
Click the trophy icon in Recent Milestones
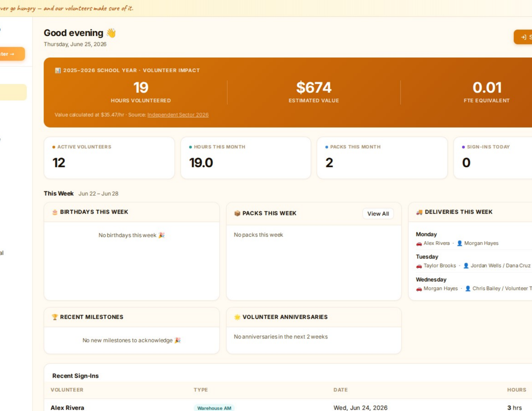click(55, 317)
